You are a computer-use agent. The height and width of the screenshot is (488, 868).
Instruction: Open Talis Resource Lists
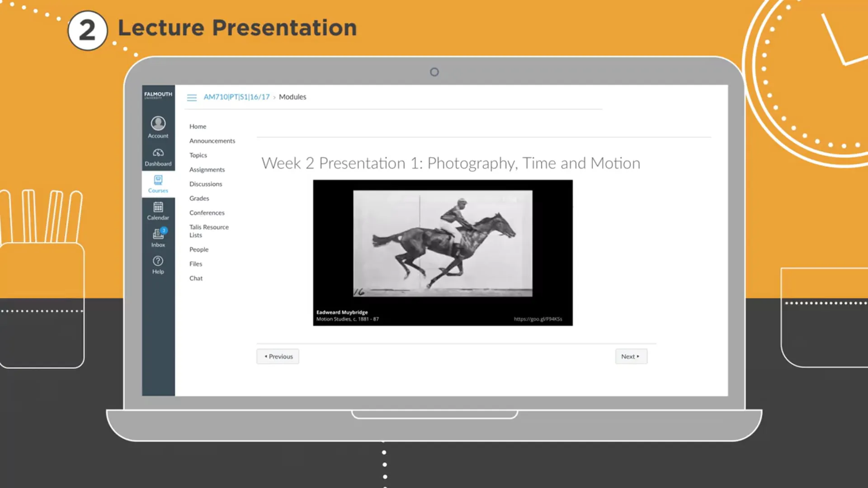[x=209, y=231]
